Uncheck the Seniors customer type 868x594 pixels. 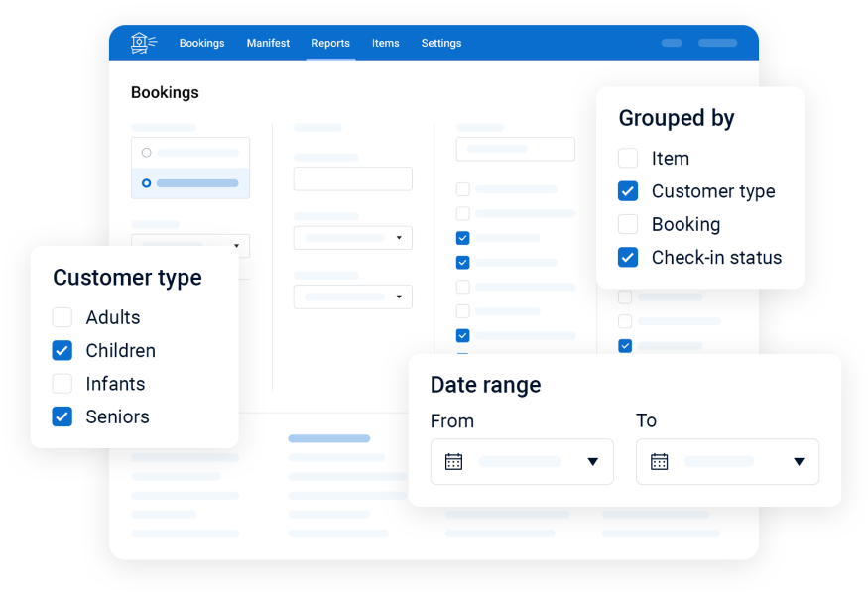point(62,416)
